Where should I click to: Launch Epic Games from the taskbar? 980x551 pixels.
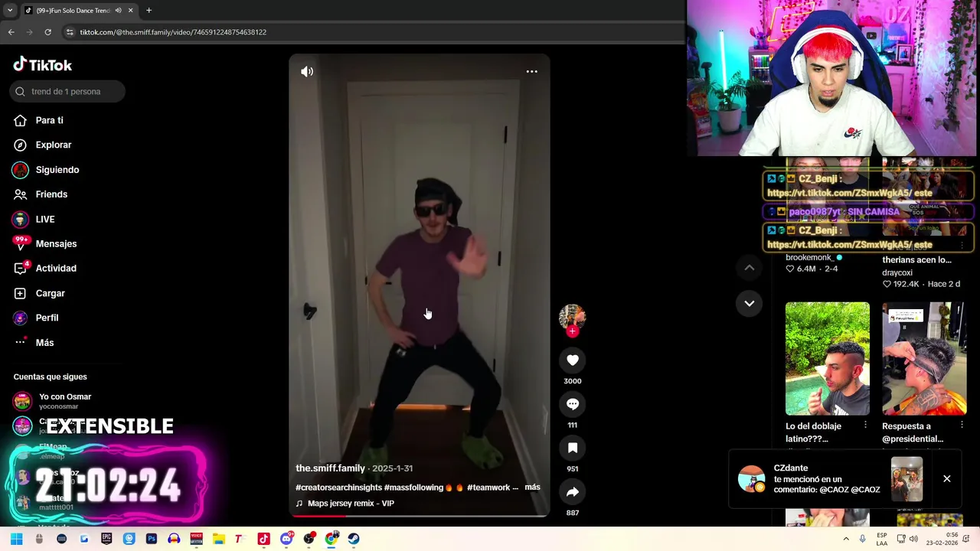click(106, 539)
